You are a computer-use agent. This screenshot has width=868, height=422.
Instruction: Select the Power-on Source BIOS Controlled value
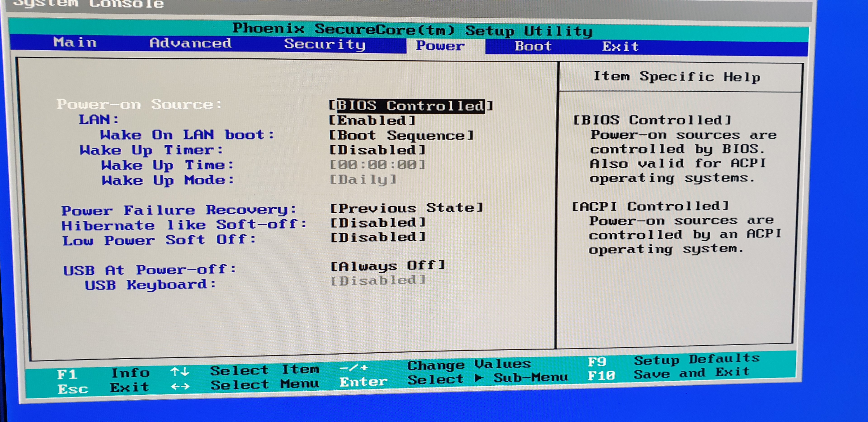click(x=410, y=106)
